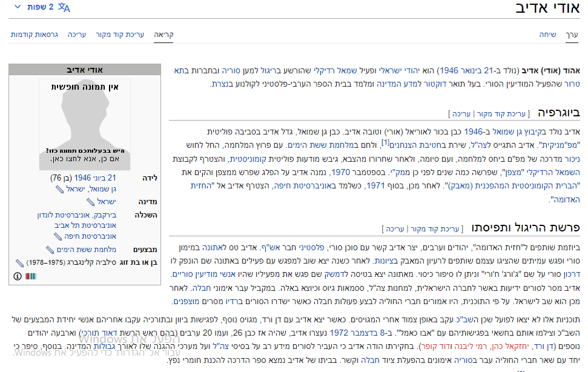This screenshot has height=372, width=588.
Task: Switch to the 'ערך' article tab
Action: 572,35
